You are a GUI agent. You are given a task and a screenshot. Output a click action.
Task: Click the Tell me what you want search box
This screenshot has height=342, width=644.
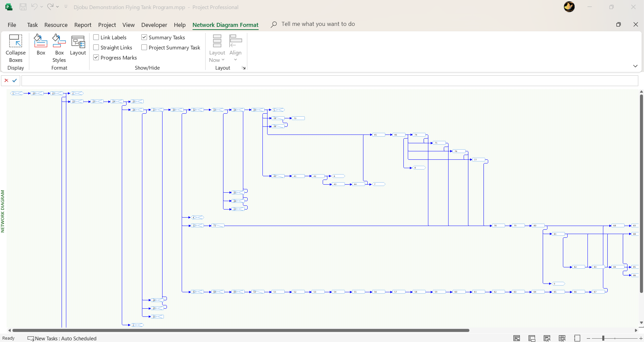(318, 24)
